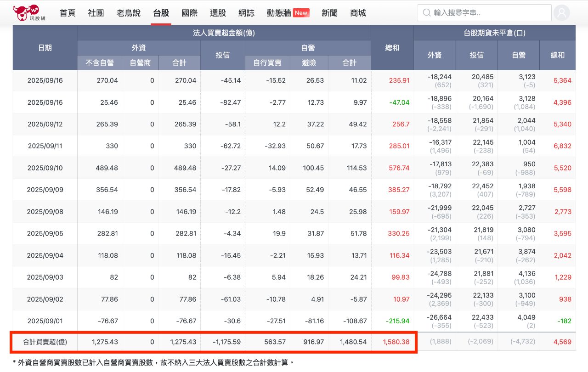588x372 pixels.
Task: Navigate to 選股 menu
Action: pos(218,13)
